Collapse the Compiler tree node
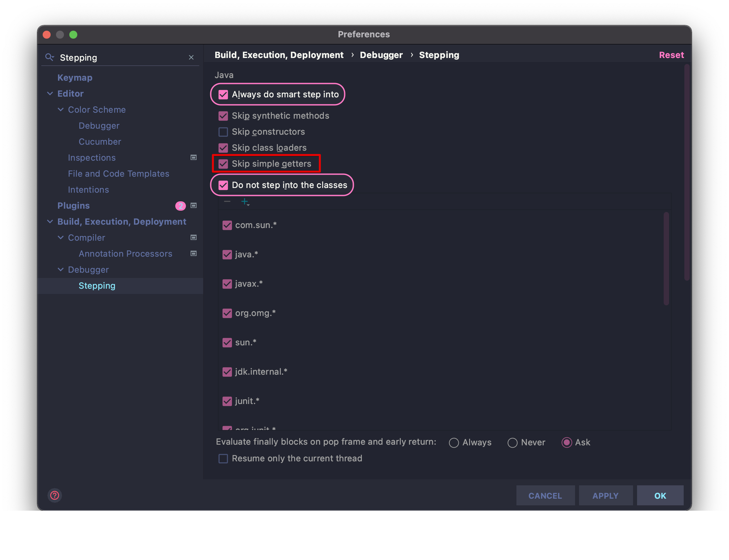729x560 pixels. pos(61,238)
